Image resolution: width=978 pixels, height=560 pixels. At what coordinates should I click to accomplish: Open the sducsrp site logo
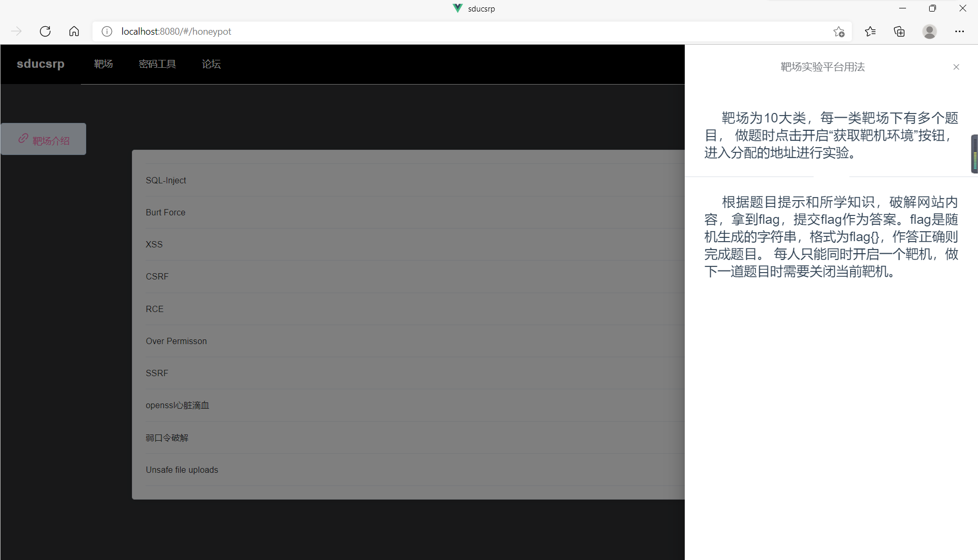coord(40,64)
